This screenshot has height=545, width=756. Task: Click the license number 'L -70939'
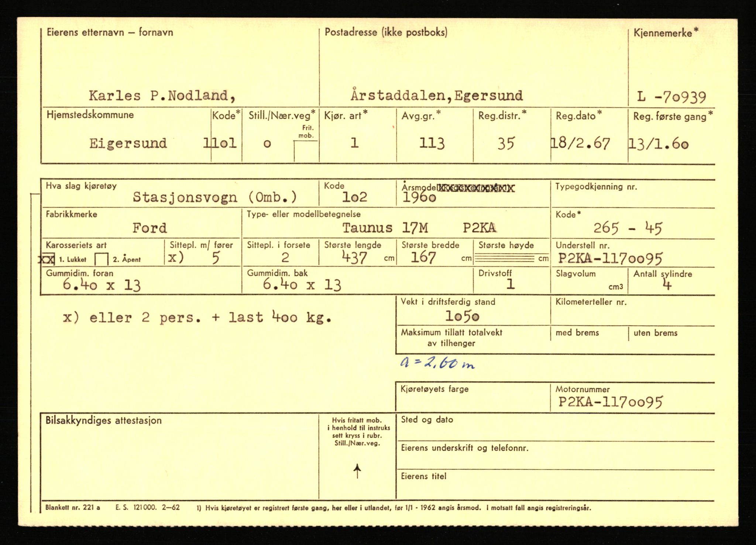pos(671,97)
